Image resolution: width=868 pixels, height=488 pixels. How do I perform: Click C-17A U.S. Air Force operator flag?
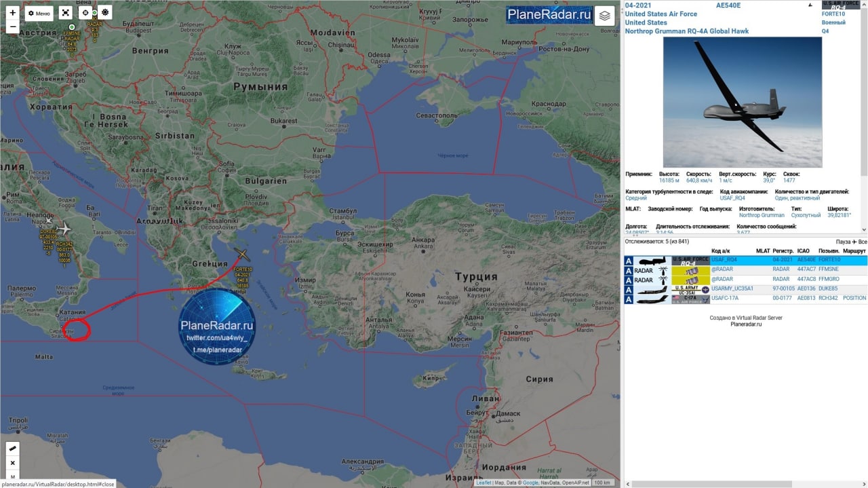click(690, 299)
